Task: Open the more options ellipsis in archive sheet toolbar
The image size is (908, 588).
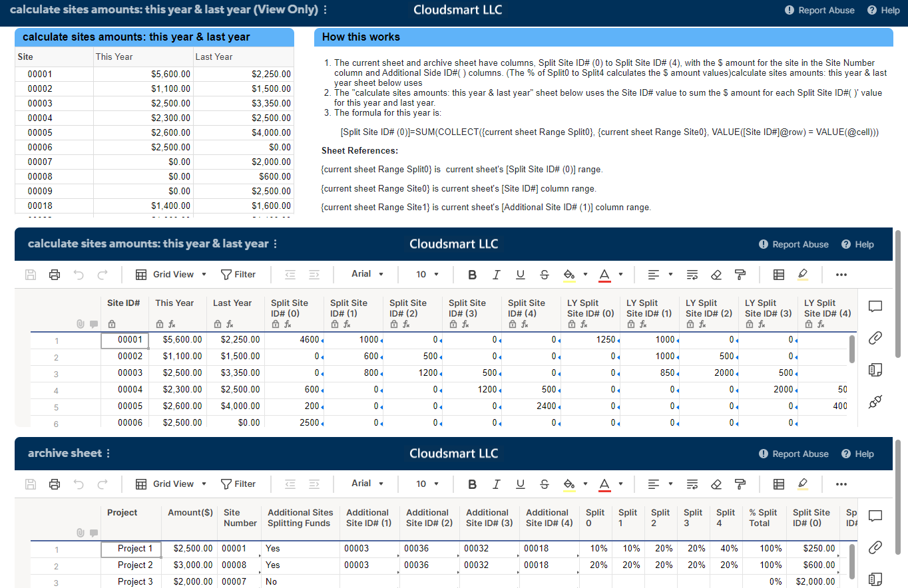Action: coord(841,484)
